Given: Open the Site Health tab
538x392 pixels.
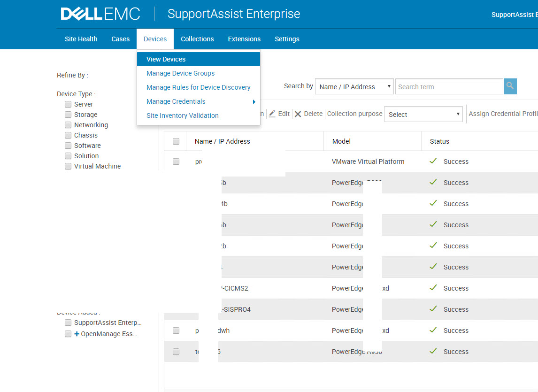Looking at the screenshot, I should coord(81,39).
